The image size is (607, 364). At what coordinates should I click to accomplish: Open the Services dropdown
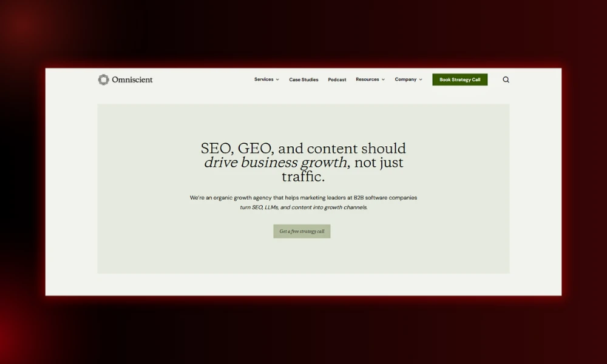[266, 79]
